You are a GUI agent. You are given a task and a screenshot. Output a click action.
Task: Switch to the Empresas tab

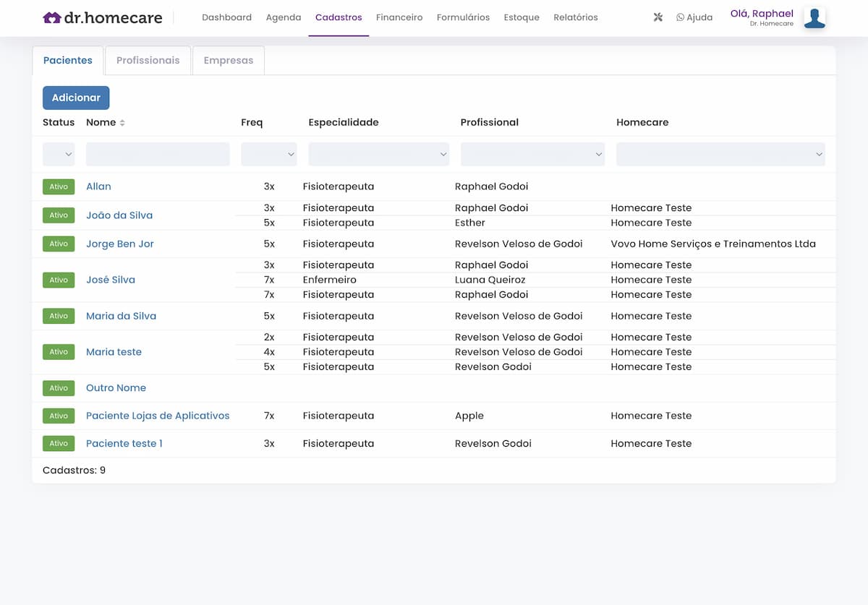tap(228, 61)
